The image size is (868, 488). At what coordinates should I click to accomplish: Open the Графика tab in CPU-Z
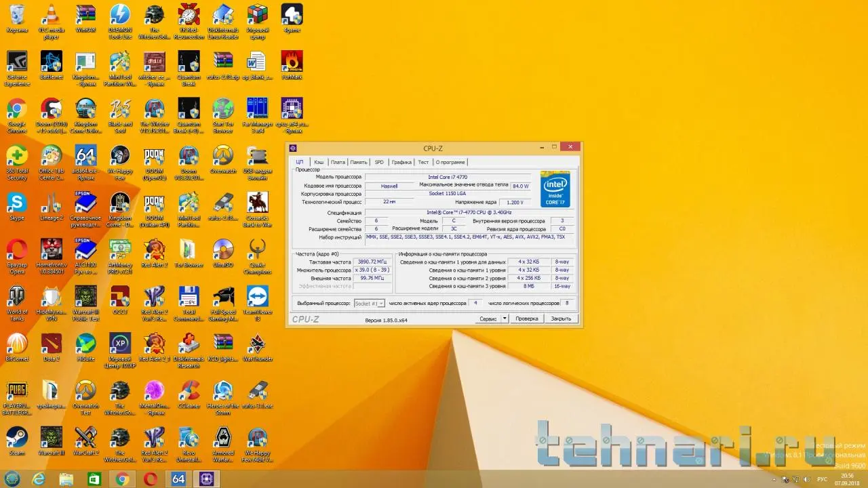tap(401, 162)
